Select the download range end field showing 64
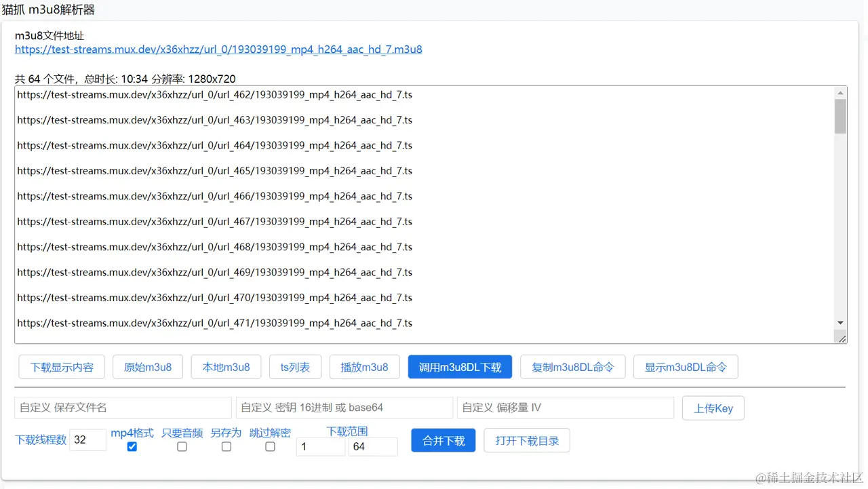 pyautogui.click(x=373, y=446)
